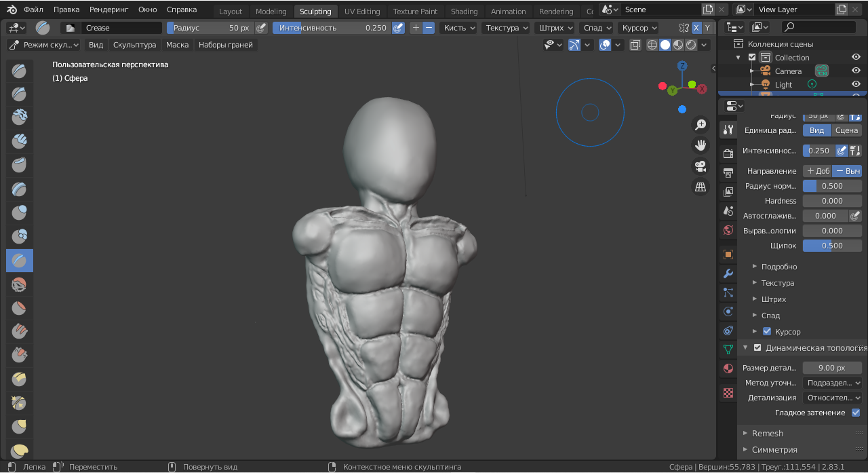Open the Output properties tab
Screen dimensions: 868x473
click(728, 172)
